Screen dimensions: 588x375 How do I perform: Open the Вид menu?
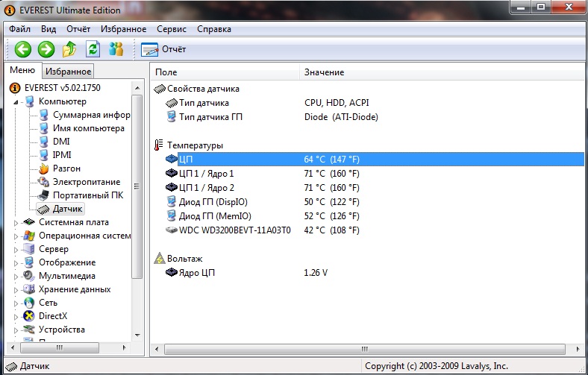coord(49,29)
